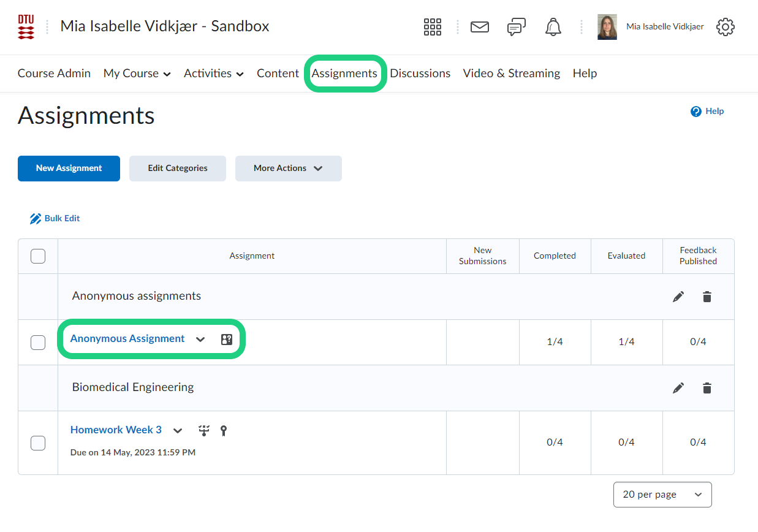Open the update alerts bell icon
Viewport: 758px width, 532px height.
click(553, 27)
